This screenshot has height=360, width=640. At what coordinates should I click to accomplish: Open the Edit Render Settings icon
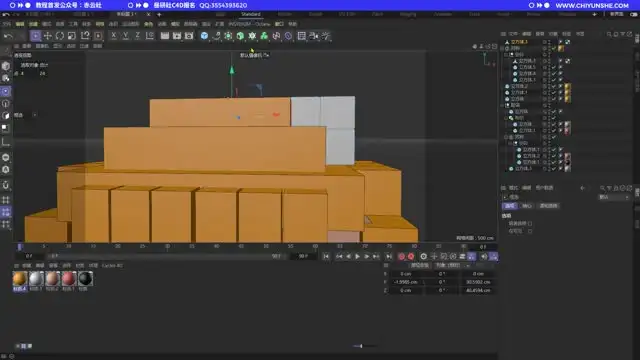189,36
